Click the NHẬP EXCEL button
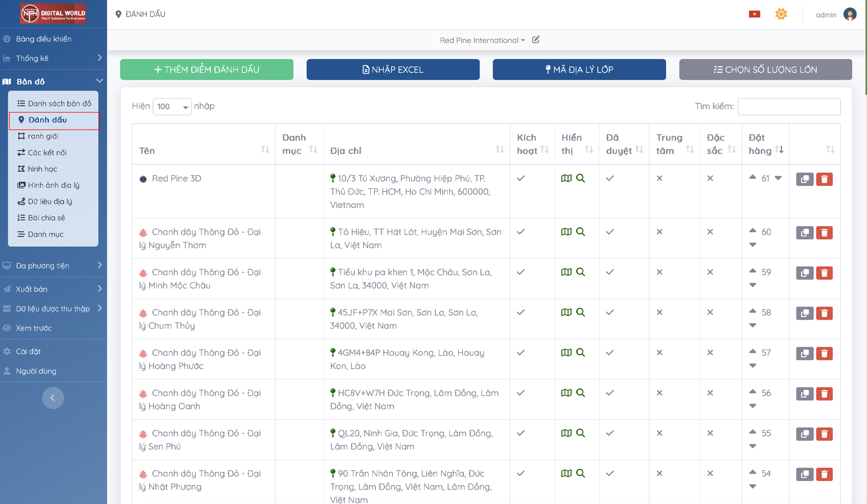867x504 pixels. (393, 70)
